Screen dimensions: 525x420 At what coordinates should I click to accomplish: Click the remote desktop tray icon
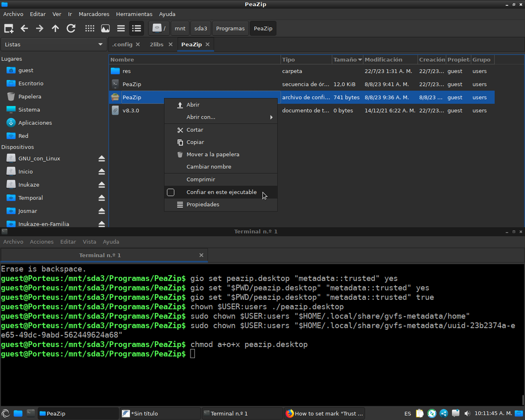(x=432, y=414)
